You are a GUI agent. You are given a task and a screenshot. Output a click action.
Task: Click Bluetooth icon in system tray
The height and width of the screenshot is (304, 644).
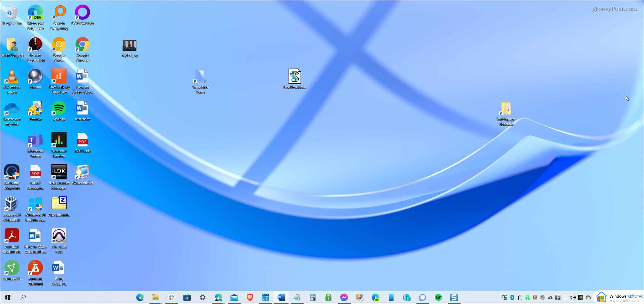coord(512,297)
